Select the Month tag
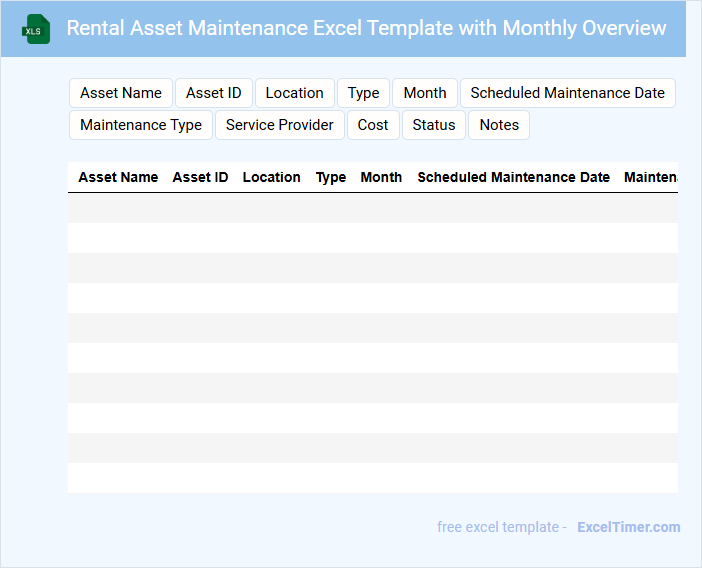Image resolution: width=702 pixels, height=568 pixels. coord(425,93)
